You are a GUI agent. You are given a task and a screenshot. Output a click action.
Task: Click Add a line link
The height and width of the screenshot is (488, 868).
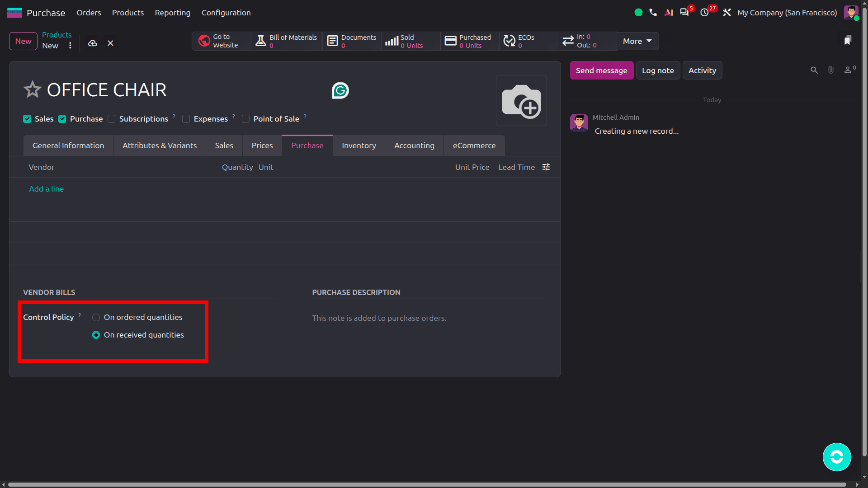coord(46,189)
